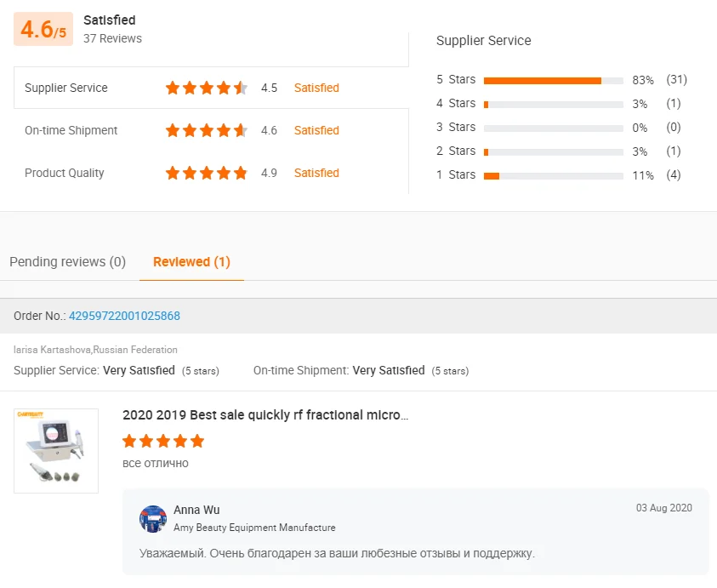Click the Product Quality star rating

tap(207, 173)
